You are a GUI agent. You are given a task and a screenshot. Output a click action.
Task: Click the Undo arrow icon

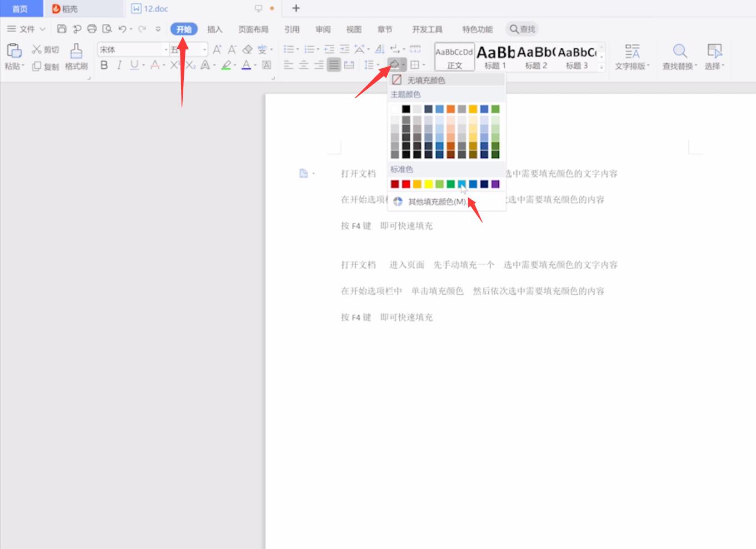(x=122, y=29)
